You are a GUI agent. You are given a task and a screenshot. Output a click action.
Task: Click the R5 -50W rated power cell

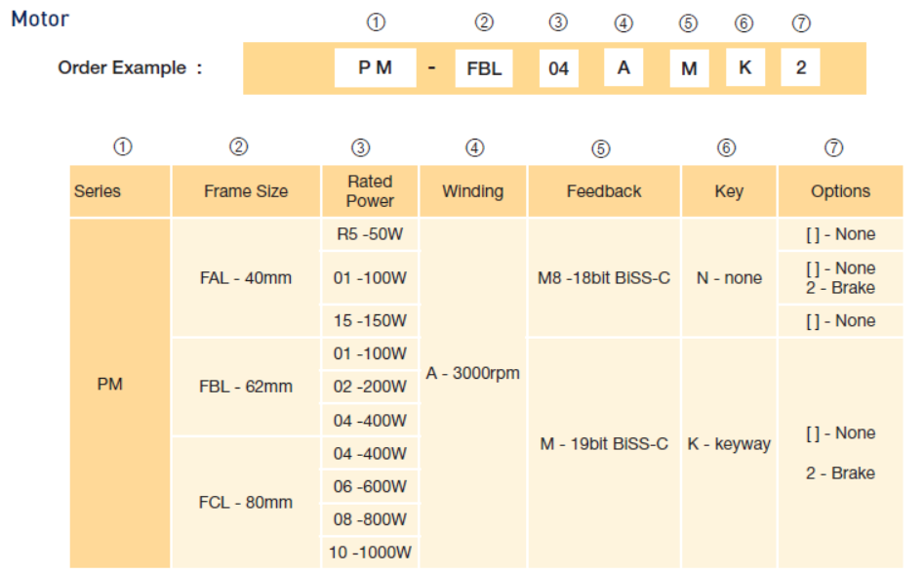(x=370, y=235)
